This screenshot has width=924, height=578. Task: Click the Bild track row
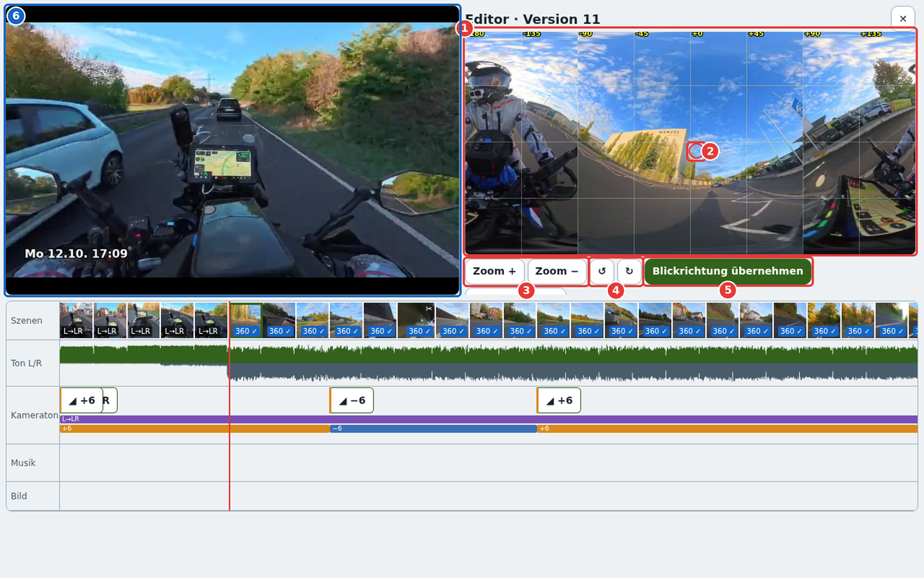coord(489,496)
